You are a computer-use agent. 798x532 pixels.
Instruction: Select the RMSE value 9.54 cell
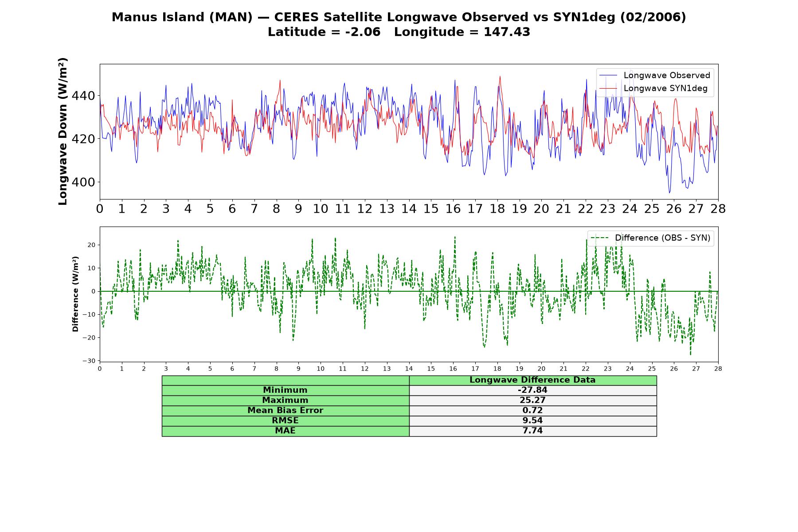[533, 421]
